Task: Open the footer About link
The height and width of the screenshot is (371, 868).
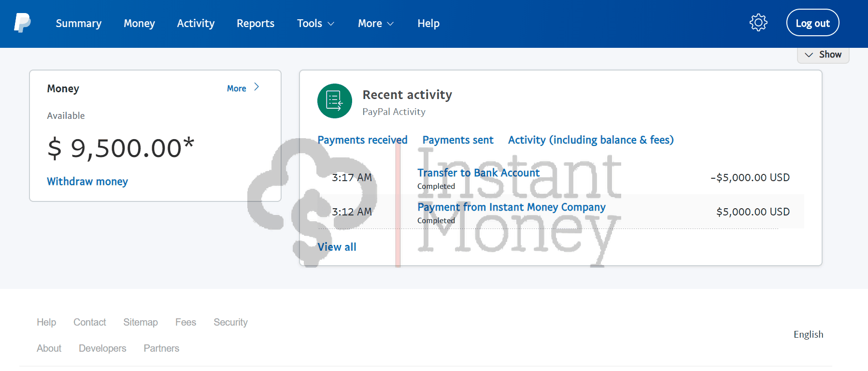Action: (49, 348)
